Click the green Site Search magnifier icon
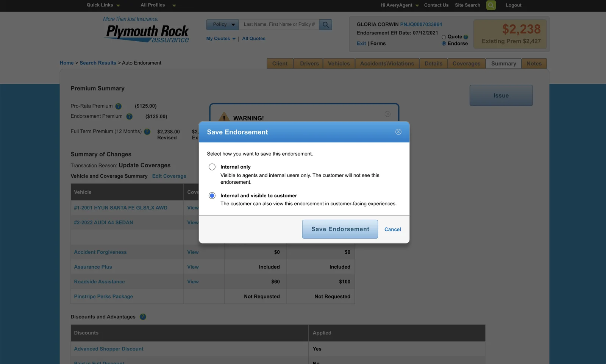606x364 pixels. click(x=491, y=5)
